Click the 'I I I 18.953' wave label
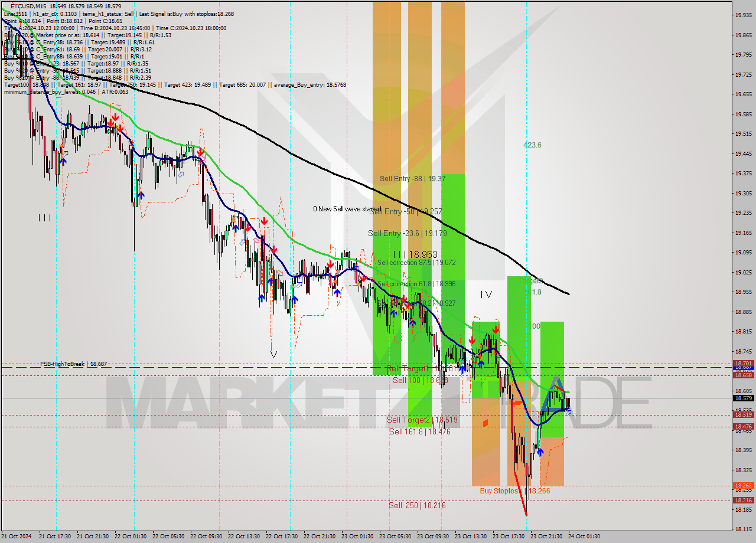756x543 pixels. click(415, 254)
